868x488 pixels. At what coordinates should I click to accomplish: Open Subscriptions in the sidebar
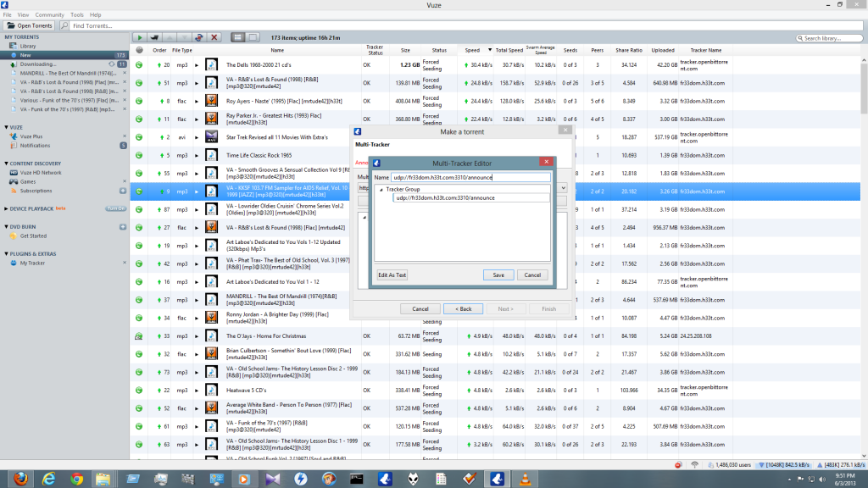tap(36, 191)
